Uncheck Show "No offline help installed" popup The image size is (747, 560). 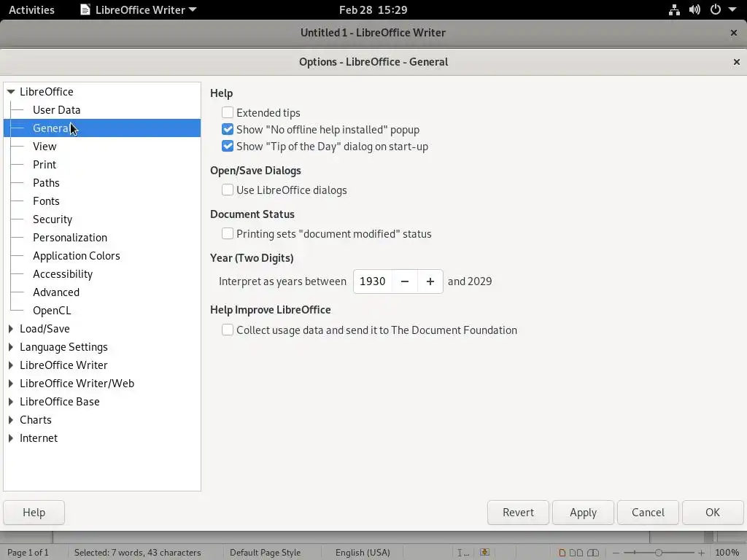point(228,130)
